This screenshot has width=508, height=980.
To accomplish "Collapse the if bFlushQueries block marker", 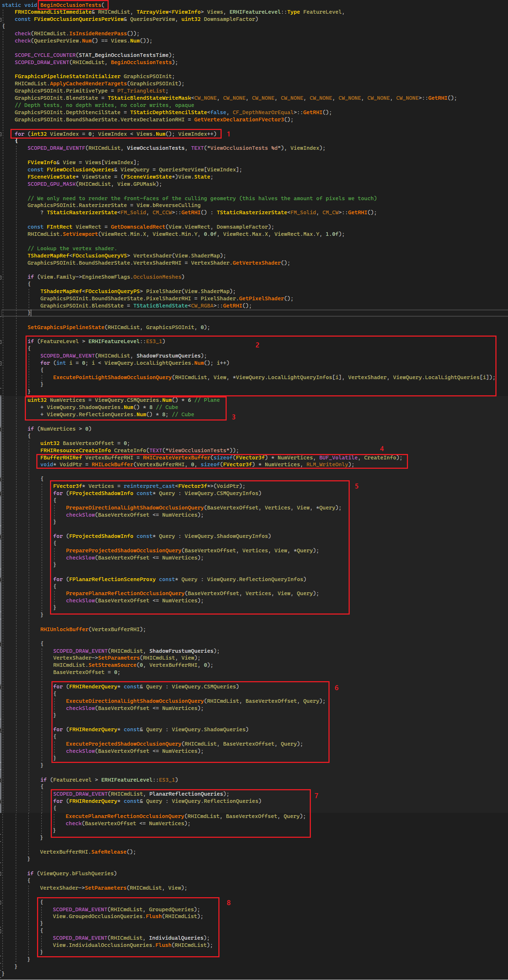I will (1, 874).
